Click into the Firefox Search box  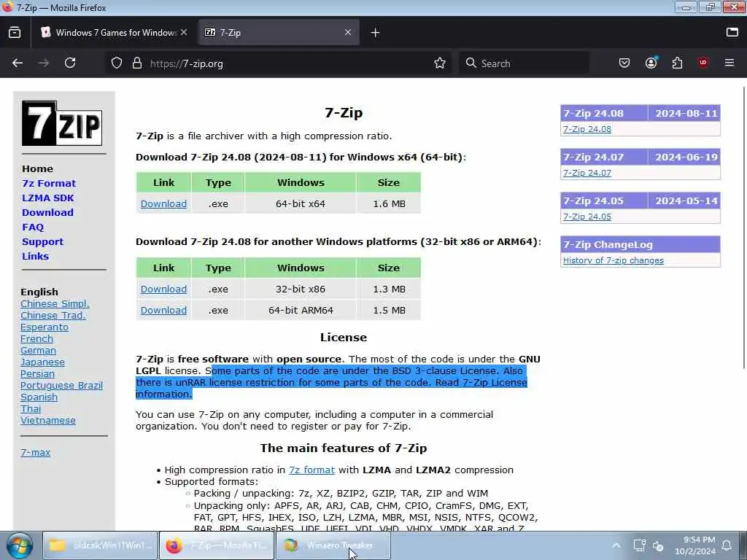(x=524, y=63)
